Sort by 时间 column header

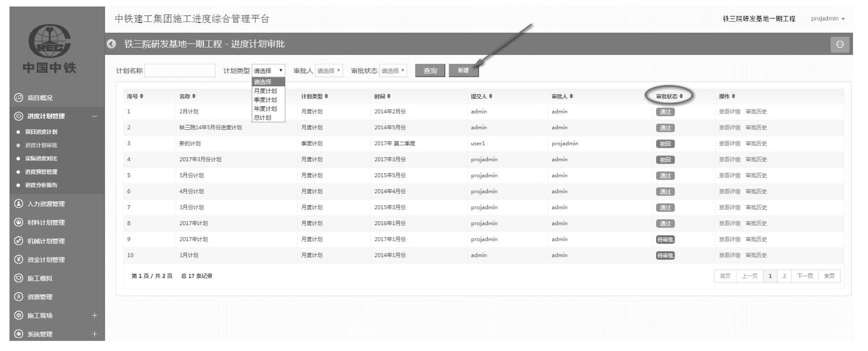382,96
